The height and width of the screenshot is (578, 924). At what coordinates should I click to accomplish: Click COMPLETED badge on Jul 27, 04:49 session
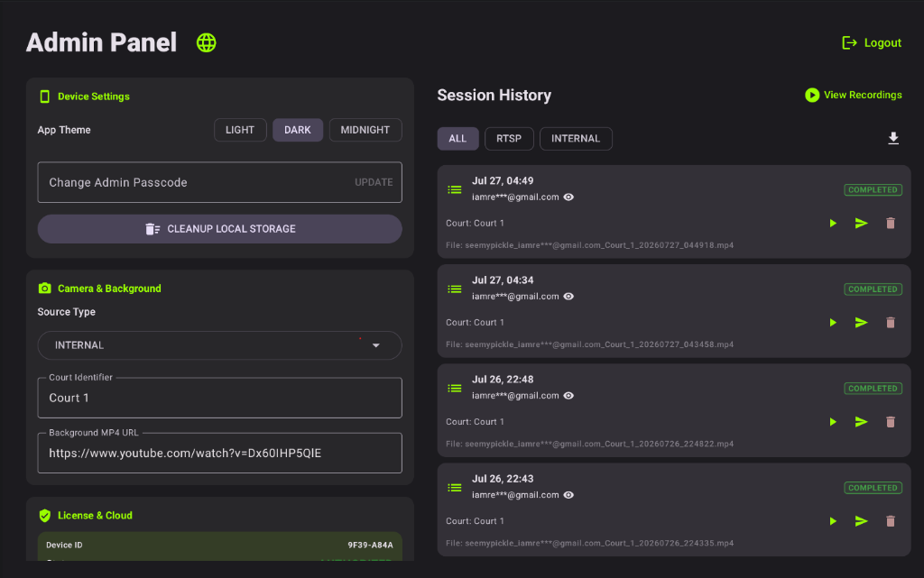tap(873, 189)
